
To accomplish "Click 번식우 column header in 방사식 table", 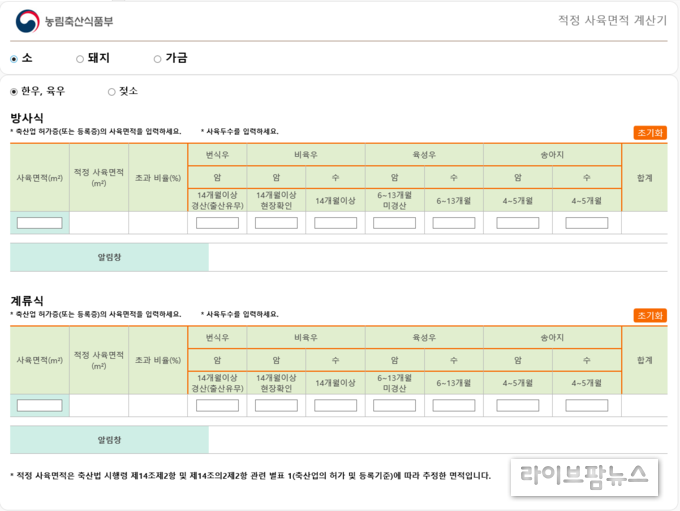I will [x=217, y=155].
